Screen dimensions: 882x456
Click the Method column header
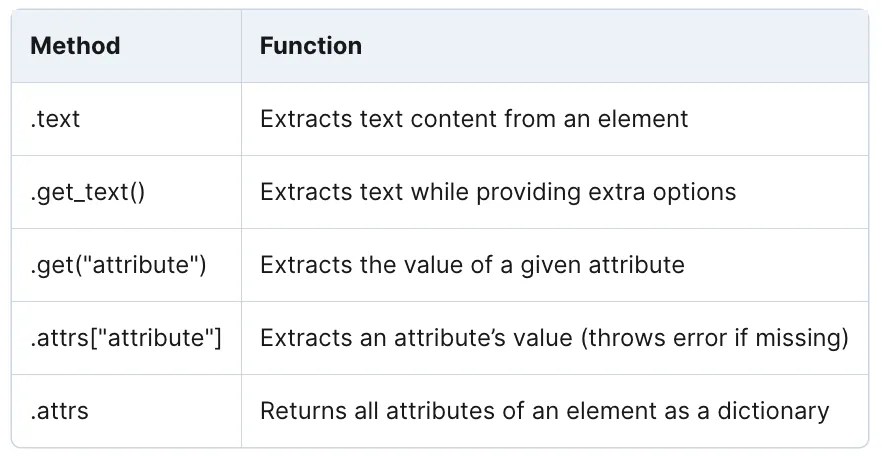pyautogui.click(x=75, y=46)
